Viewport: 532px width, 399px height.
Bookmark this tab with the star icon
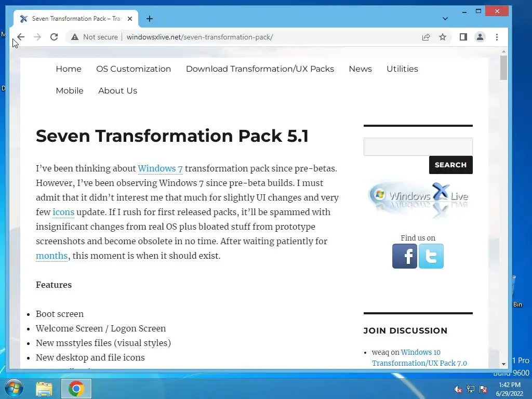pyautogui.click(x=443, y=37)
